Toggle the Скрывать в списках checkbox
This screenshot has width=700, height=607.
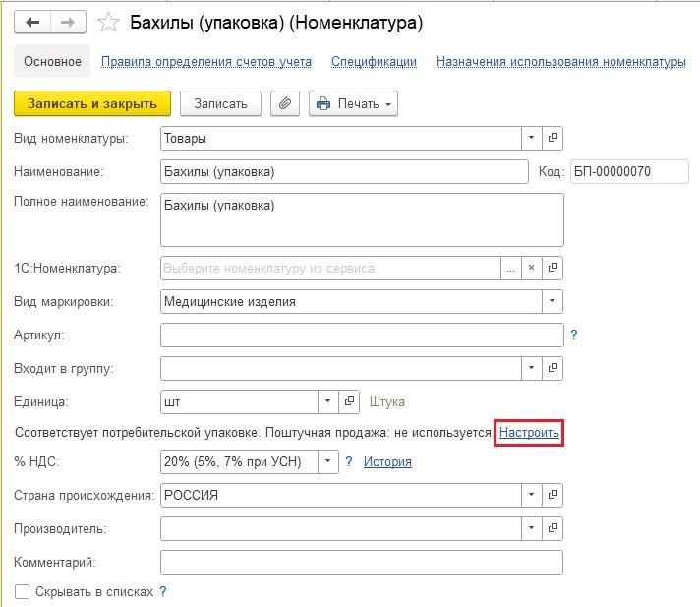click(22, 591)
